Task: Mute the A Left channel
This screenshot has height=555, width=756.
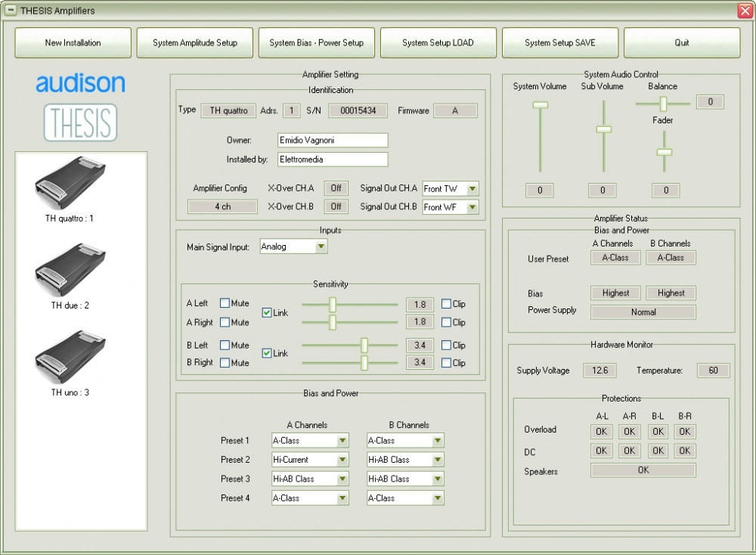Action: 225,303
